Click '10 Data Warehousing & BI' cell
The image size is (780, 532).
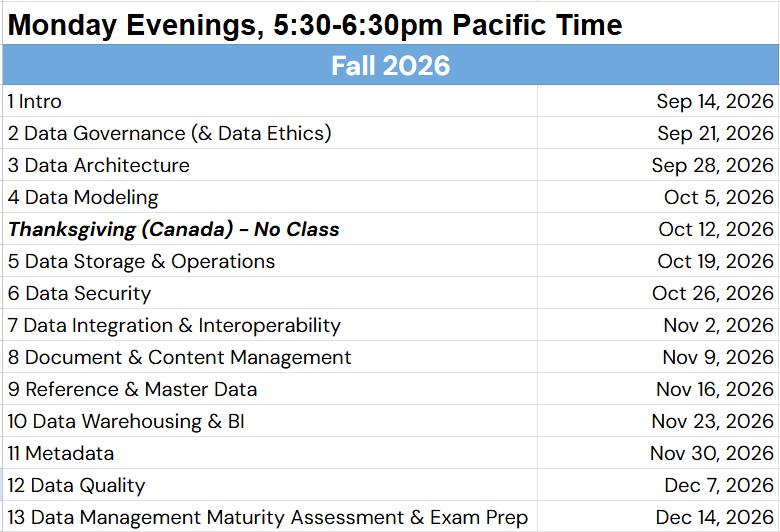270,421
